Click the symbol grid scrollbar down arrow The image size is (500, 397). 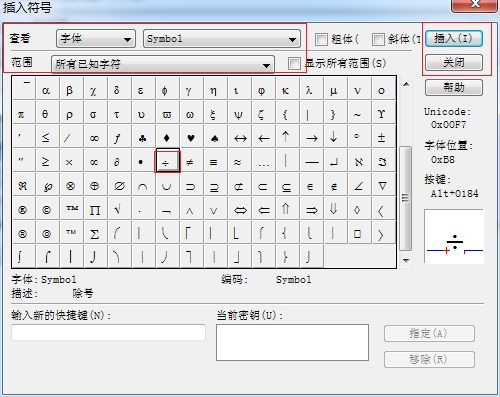click(x=406, y=260)
